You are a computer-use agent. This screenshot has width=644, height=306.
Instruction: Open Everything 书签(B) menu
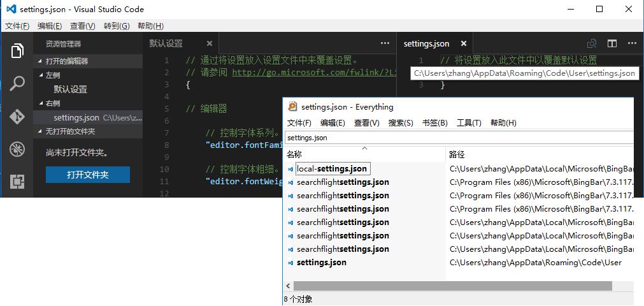coord(435,123)
